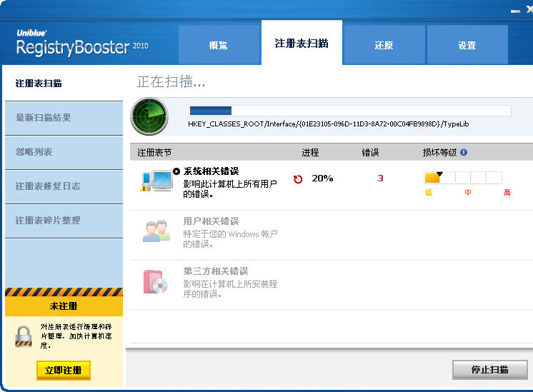533x392 pixels.
Task: Click the 损坏等级 column header
Action: (439, 153)
